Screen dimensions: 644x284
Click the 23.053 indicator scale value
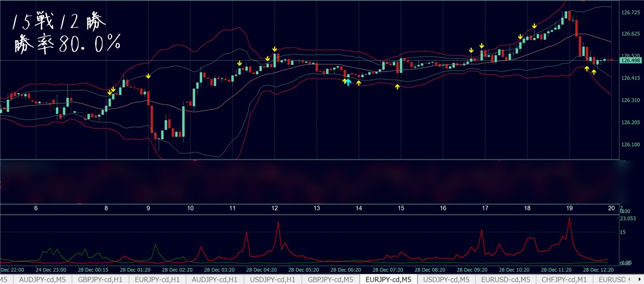(629, 219)
